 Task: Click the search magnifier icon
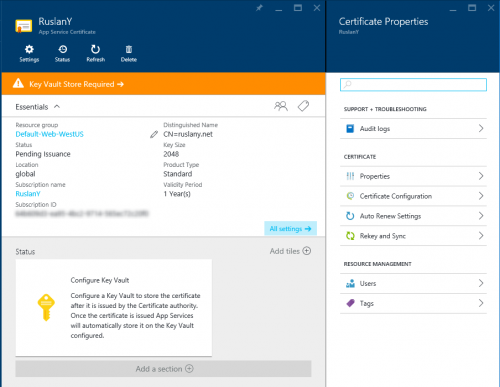[347, 84]
